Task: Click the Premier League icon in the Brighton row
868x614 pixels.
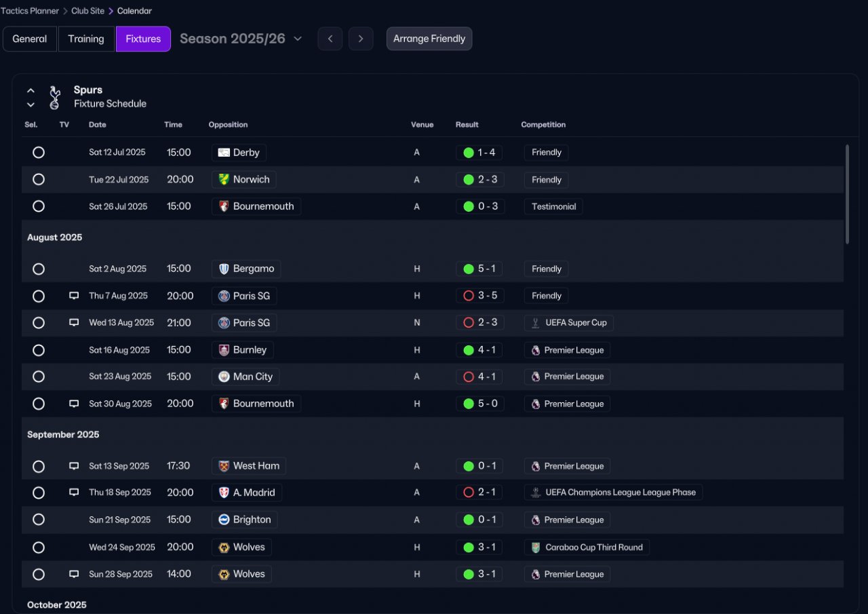Action: coord(536,520)
